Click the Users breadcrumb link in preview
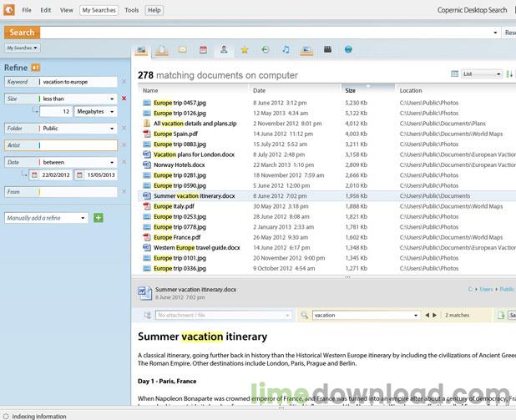The height and width of the screenshot is (420, 516). pyautogui.click(x=486, y=290)
